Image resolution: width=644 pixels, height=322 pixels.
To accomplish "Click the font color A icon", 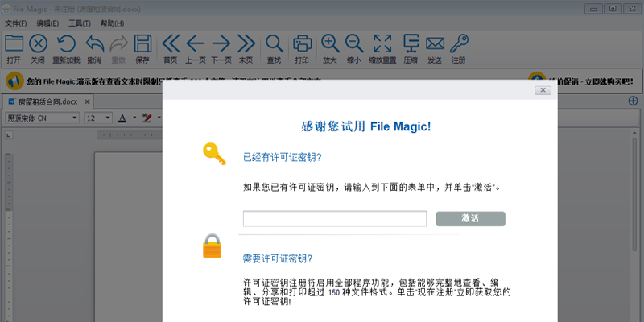I will coord(122,118).
